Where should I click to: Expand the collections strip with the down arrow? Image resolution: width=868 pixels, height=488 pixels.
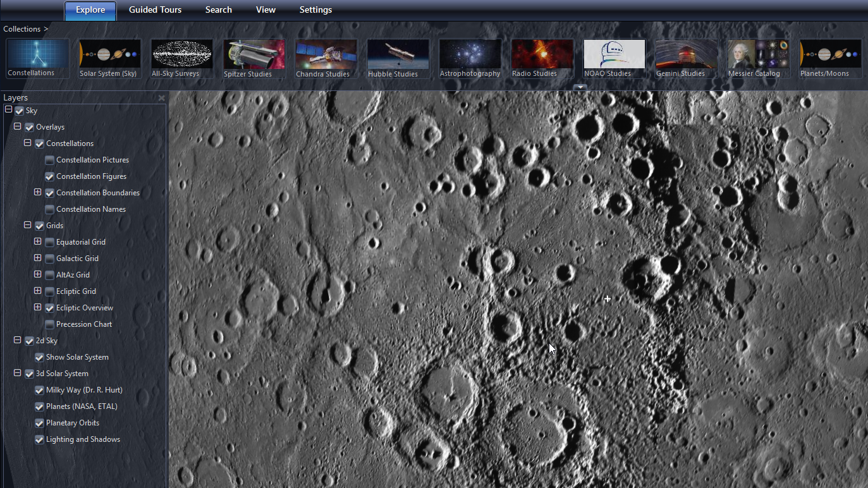(x=580, y=87)
